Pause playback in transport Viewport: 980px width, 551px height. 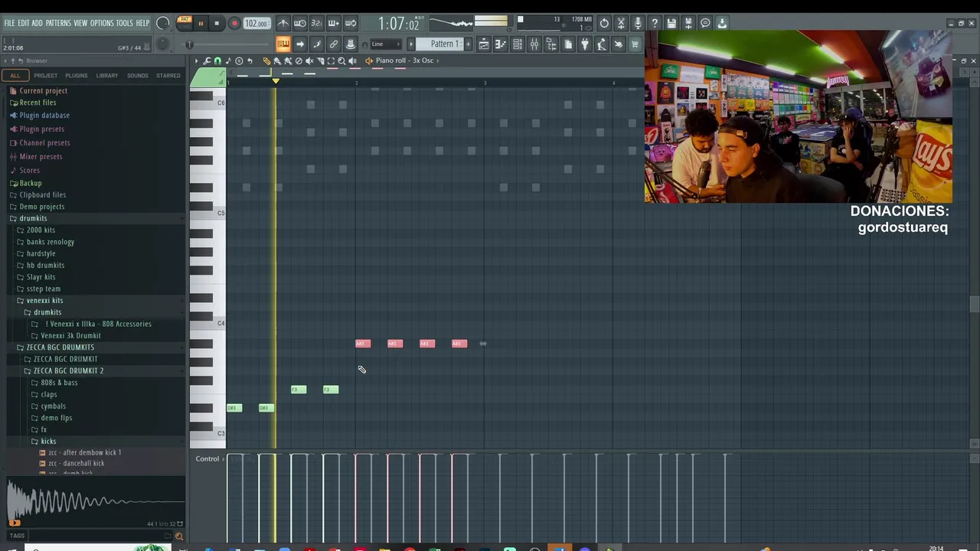201,24
